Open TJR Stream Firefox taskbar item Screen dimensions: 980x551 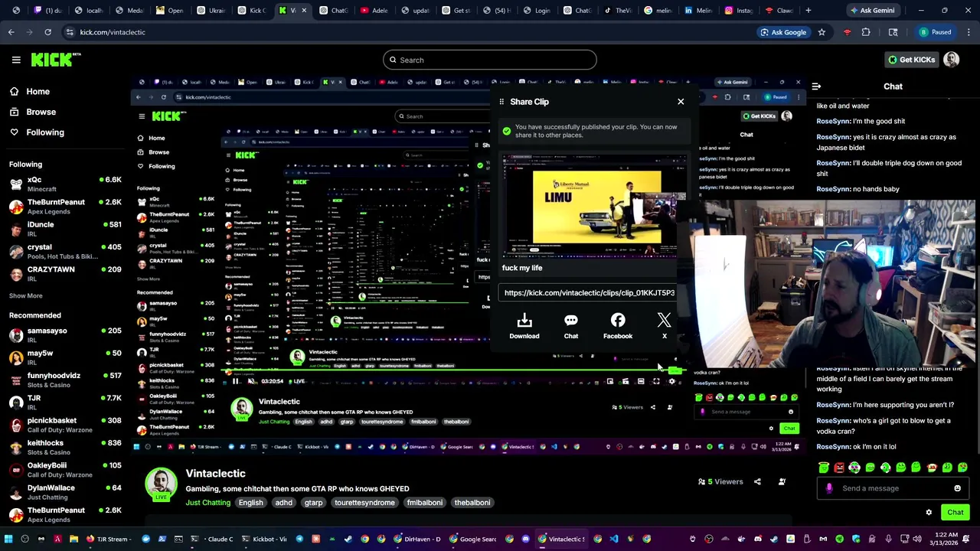[x=108, y=539]
